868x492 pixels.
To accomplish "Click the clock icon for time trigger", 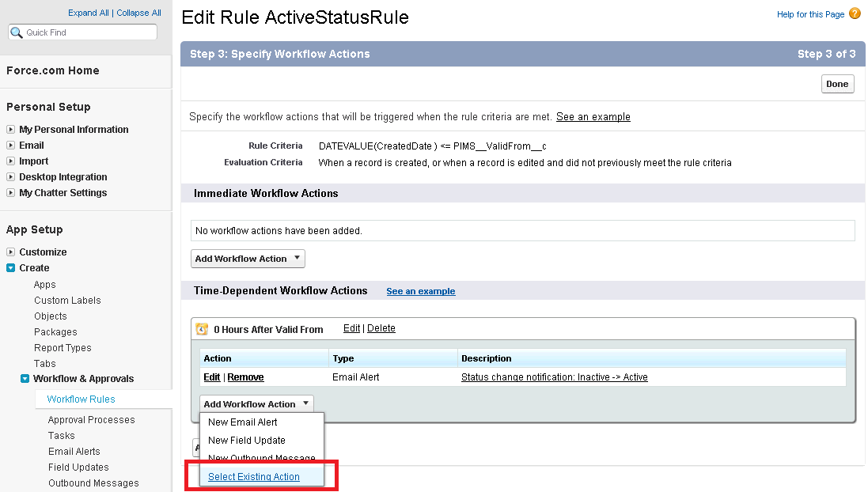I will [x=202, y=329].
